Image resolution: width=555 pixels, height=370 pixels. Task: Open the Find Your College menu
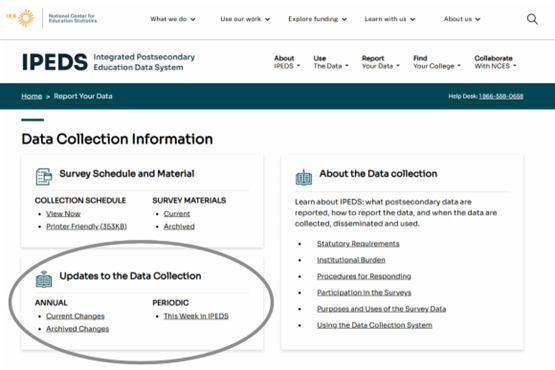437,62
